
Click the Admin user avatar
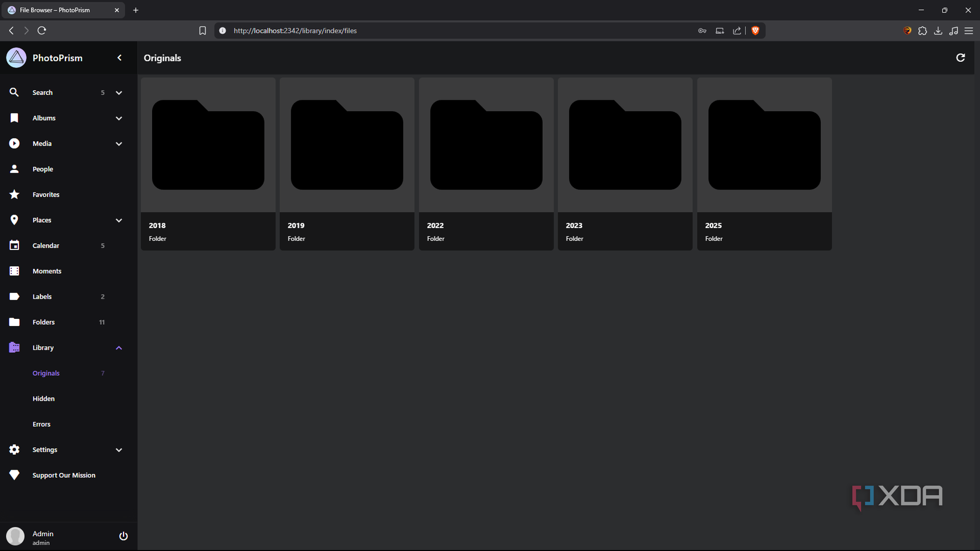click(x=15, y=536)
